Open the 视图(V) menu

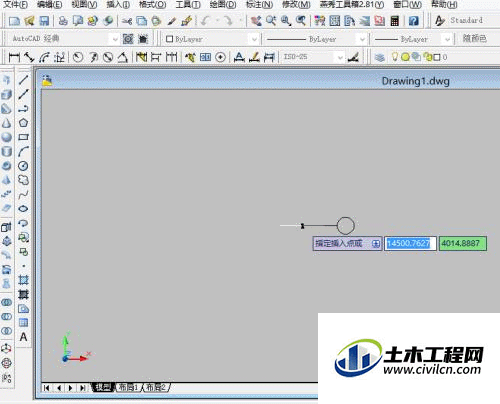[84, 5]
